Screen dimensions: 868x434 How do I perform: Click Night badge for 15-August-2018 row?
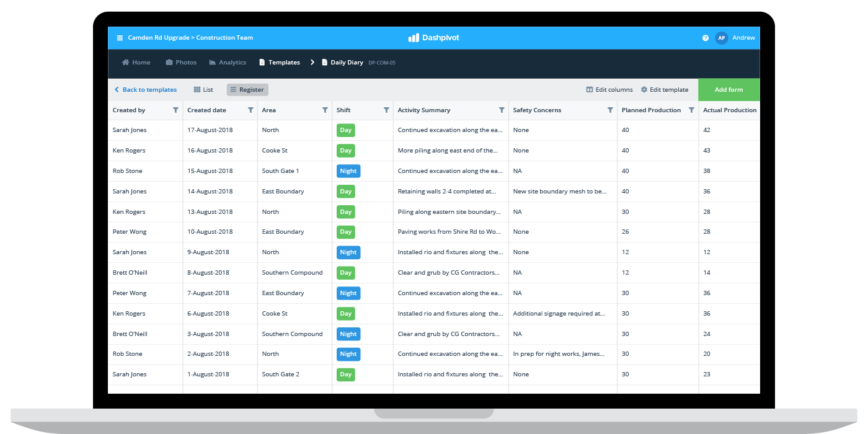click(x=348, y=171)
